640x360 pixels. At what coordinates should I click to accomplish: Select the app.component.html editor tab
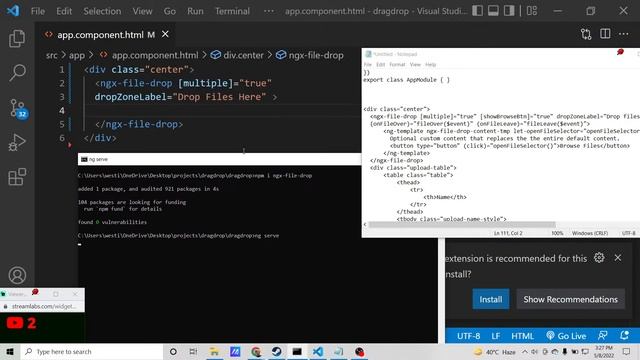pyautogui.click(x=100, y=35)
